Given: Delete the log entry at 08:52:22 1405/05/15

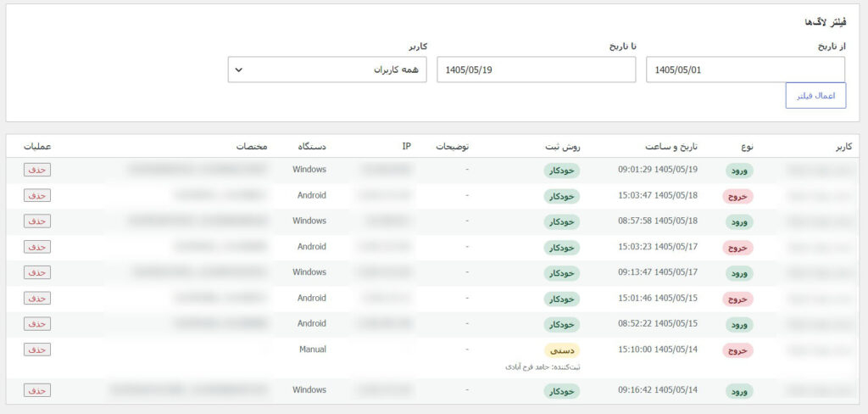Looking at the screenshot, I should [37, 323].
